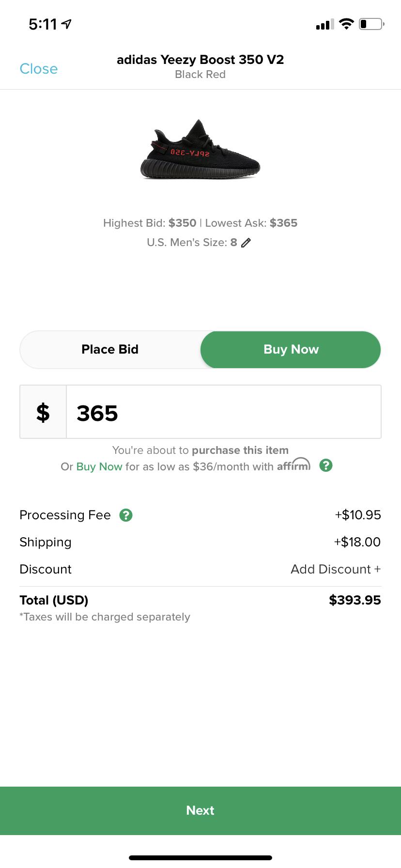The width and height of the screenshot is (401, 868).
Task: Close the purchase screen
Action: (x=38, y=69)
